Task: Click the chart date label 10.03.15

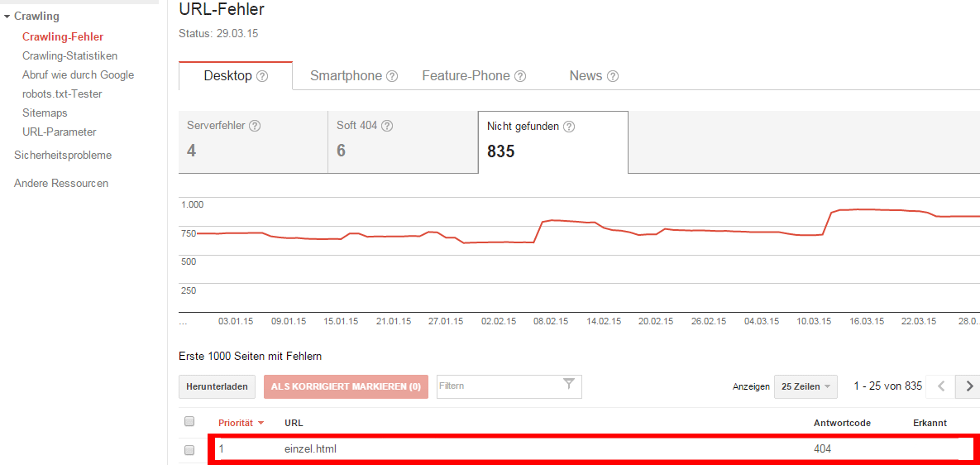Action: tap(814, 321)
